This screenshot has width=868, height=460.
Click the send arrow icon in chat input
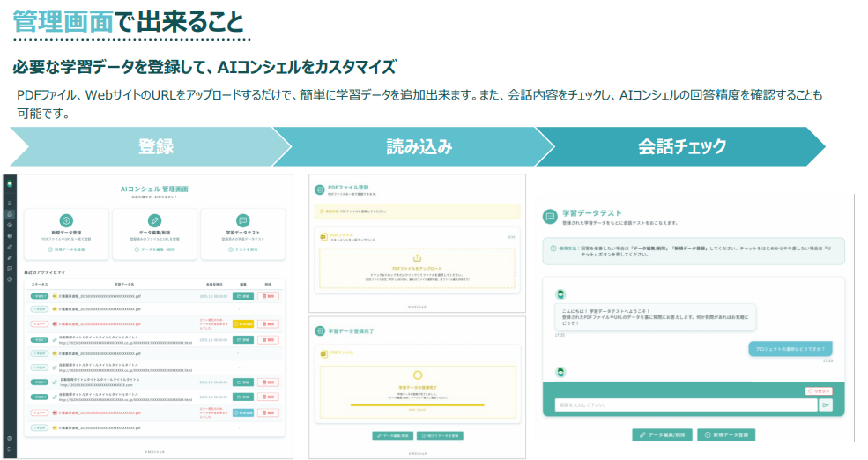(826, 405)
